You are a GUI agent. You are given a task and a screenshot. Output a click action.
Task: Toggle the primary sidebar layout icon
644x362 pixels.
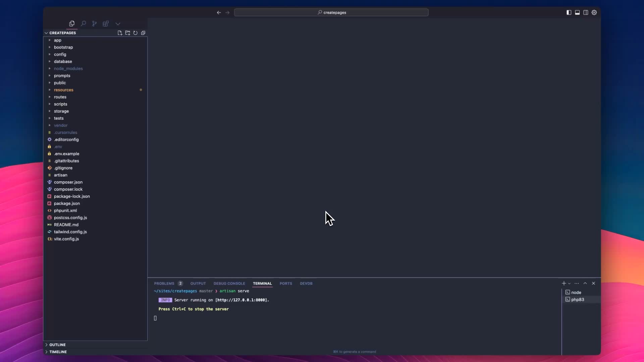(569, 12)
